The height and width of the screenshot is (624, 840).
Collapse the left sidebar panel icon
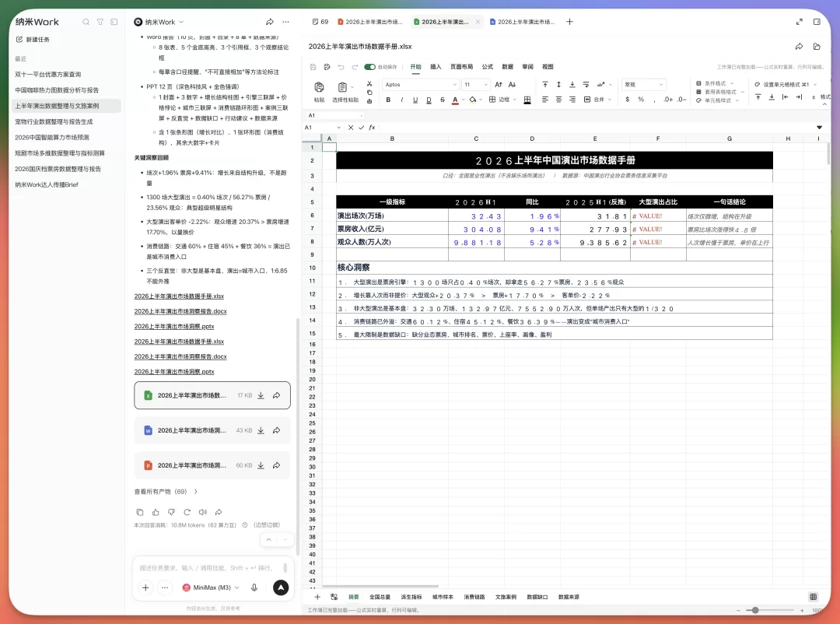(x=114, y=22)
